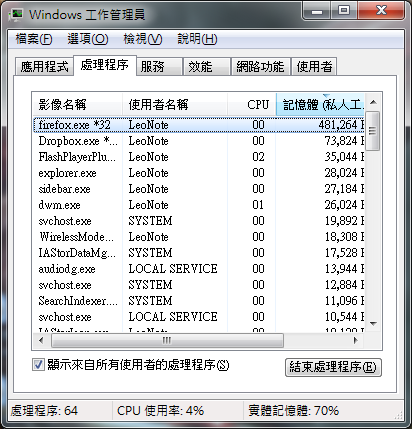The image size is (412, 429).
Task: Switch to the 效能 tab
Action: tap(207, 66)
